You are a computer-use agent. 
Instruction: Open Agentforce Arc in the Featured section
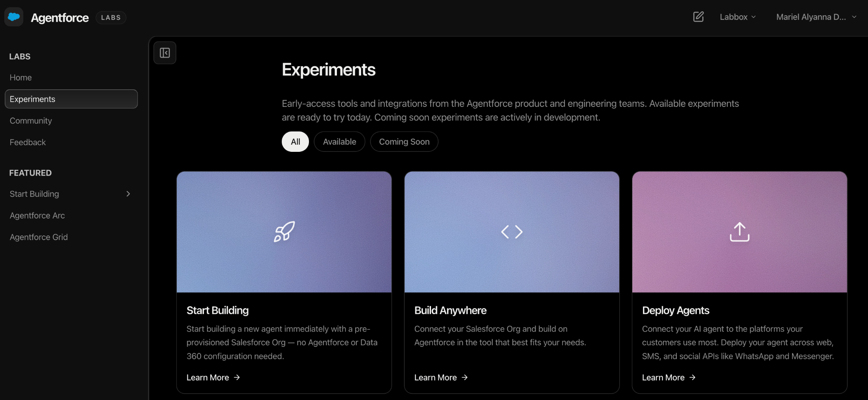(37, 215)
